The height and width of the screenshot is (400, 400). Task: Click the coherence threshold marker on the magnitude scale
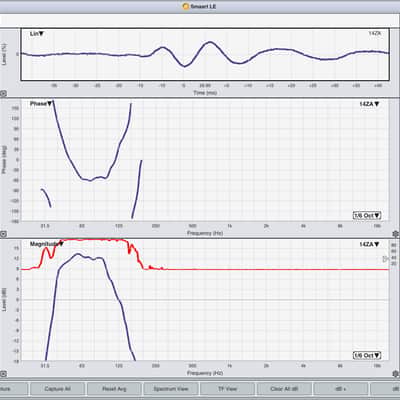385,259
